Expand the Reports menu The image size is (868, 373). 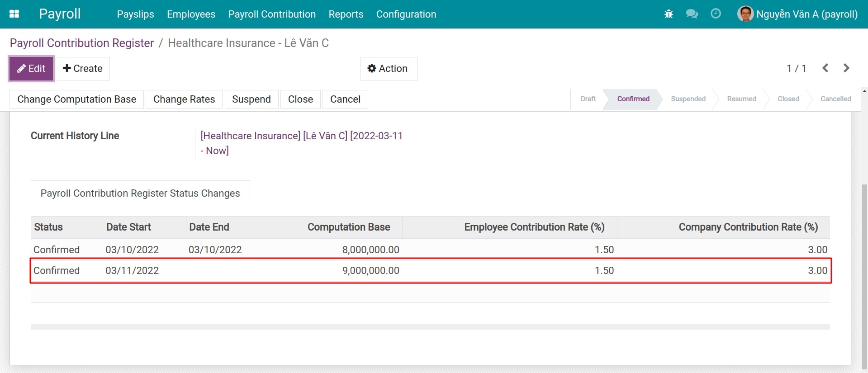pyautogui.click(x=346, y=14)
